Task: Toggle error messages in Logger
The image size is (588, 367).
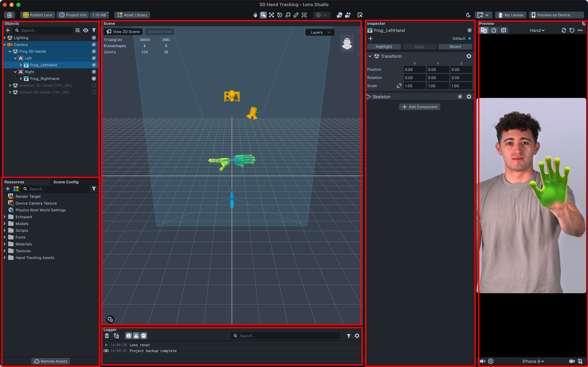Action: [144, 336]
